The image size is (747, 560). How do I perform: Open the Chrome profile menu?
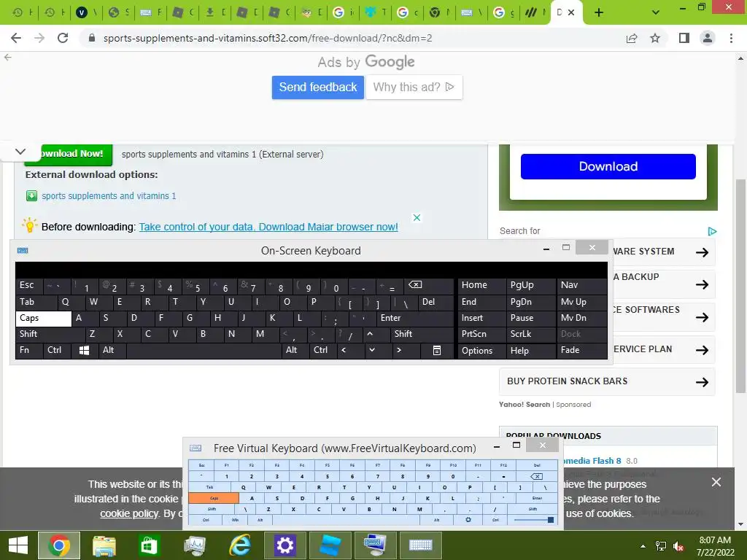(708, 38)
